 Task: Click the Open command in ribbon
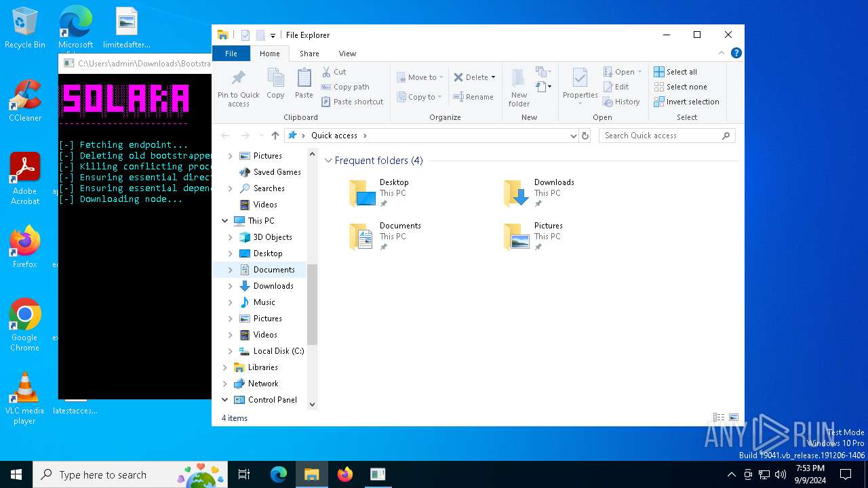coord(623,72)
